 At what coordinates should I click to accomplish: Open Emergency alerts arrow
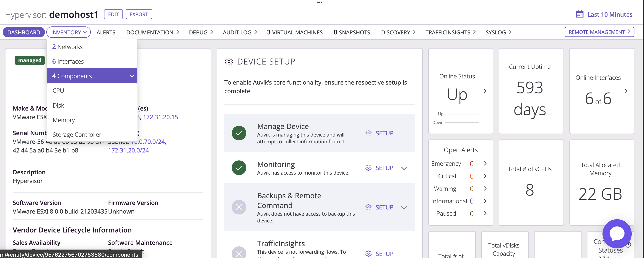pos(485,163)
